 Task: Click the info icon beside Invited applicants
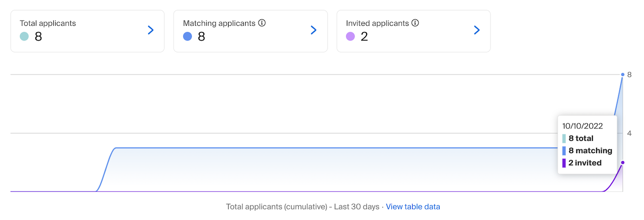tap(415, 23)
